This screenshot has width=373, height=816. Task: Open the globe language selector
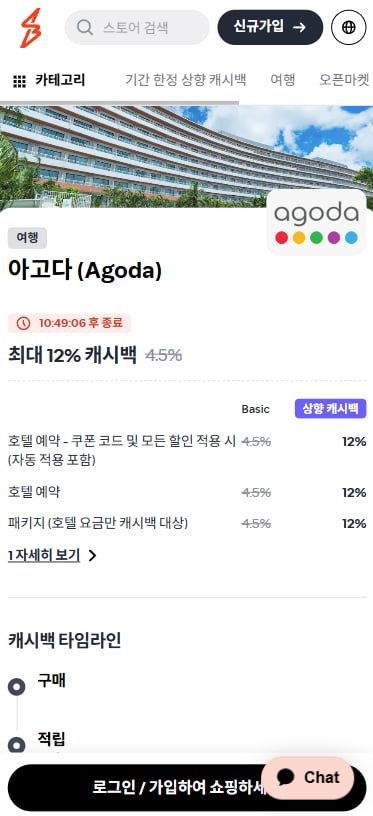point(349,28)
